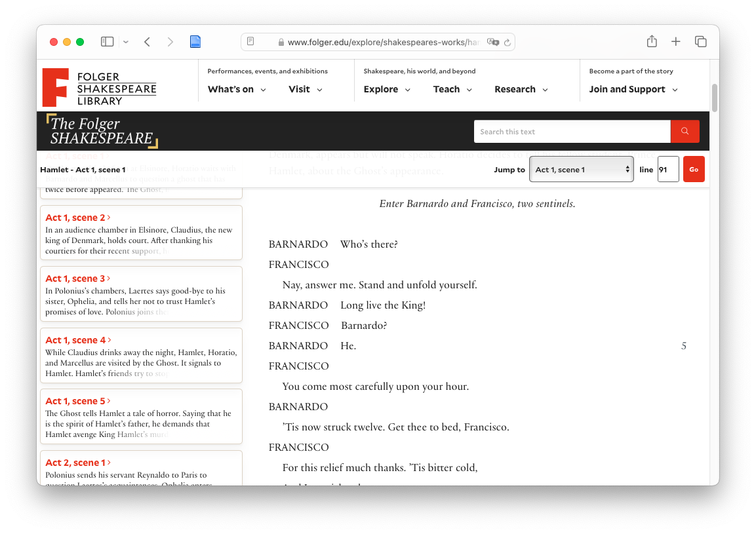Click the line number field

click(x=668, y=169)
